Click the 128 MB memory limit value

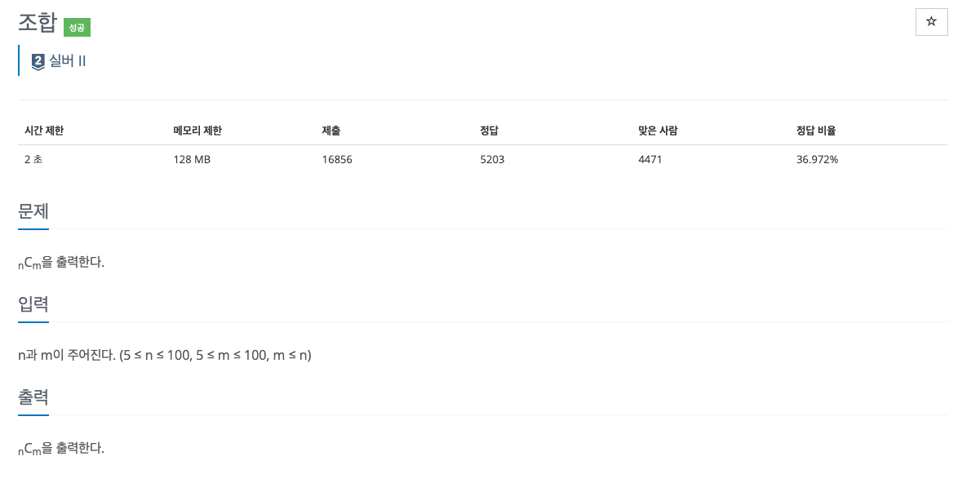(x=192, y=159)
